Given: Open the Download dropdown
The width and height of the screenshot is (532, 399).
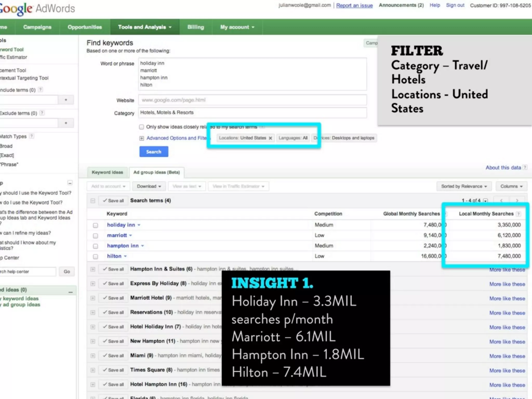Looking at the screenshot, I should [x=149, y=186].
